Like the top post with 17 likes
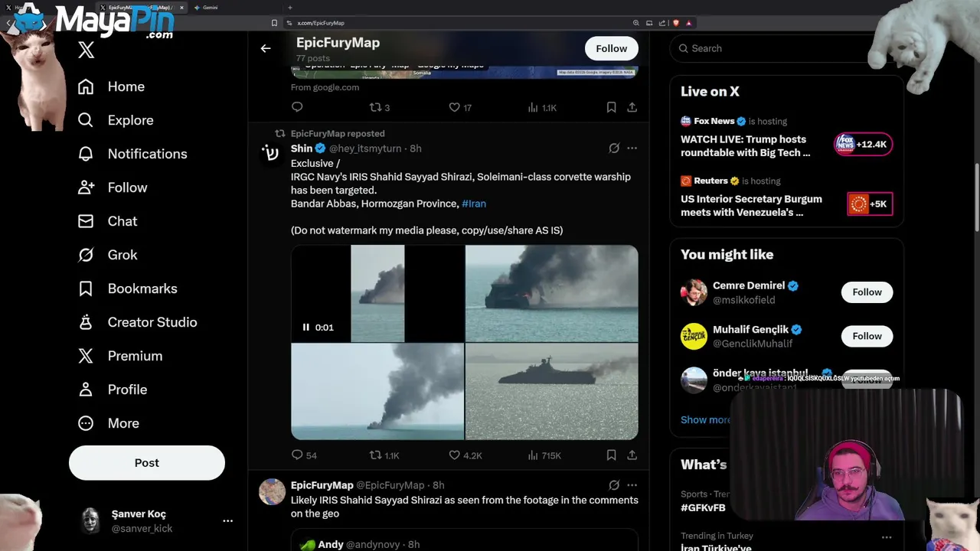 (460, 108)
